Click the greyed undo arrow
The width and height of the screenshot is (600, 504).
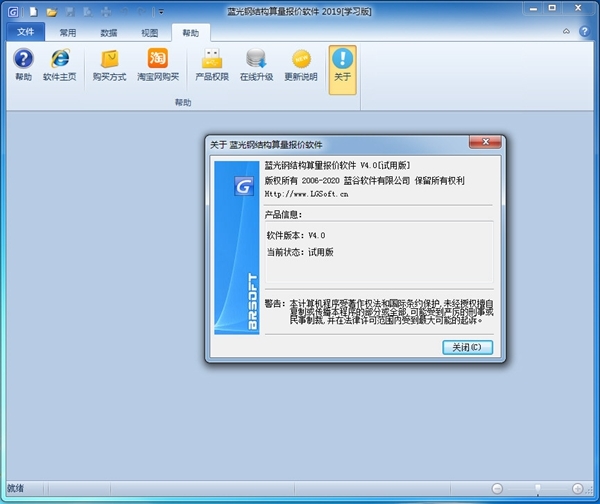pyautogui.click(x=125, y=12)
